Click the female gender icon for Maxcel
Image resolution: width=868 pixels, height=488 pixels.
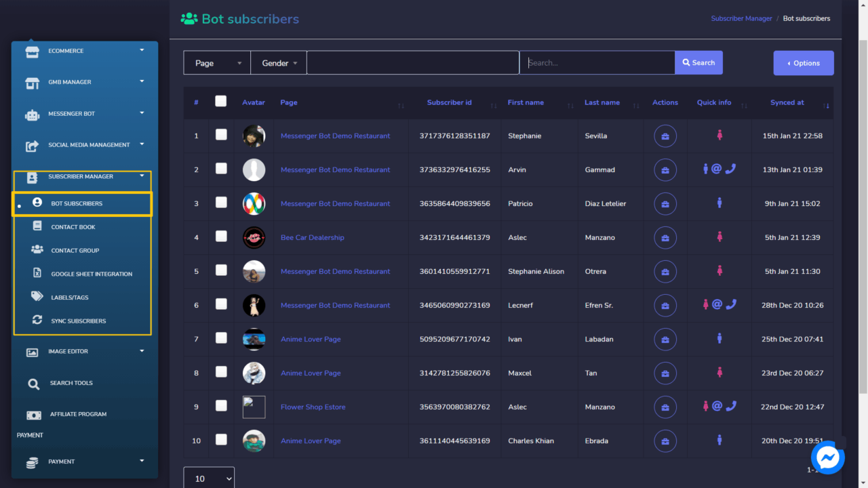click(719, 372)
